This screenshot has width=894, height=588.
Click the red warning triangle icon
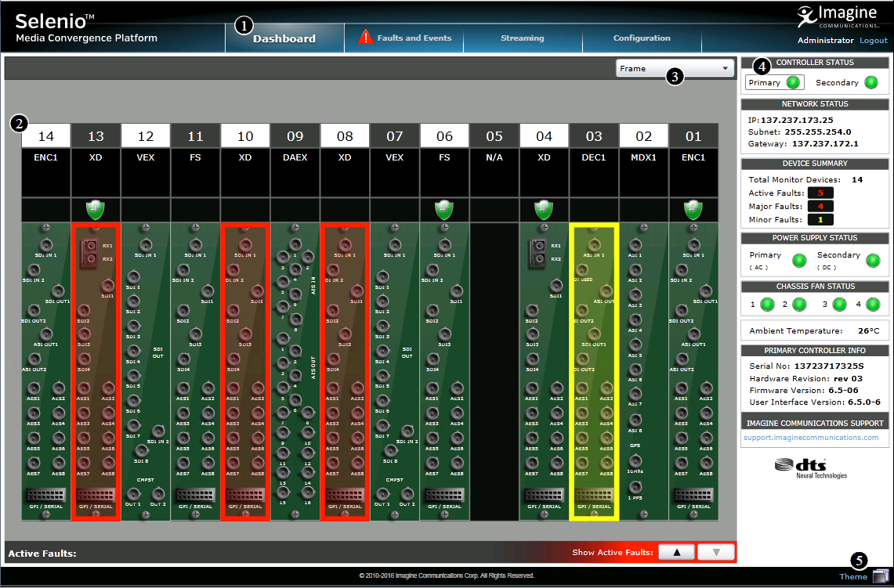click(x=365, y=38)
